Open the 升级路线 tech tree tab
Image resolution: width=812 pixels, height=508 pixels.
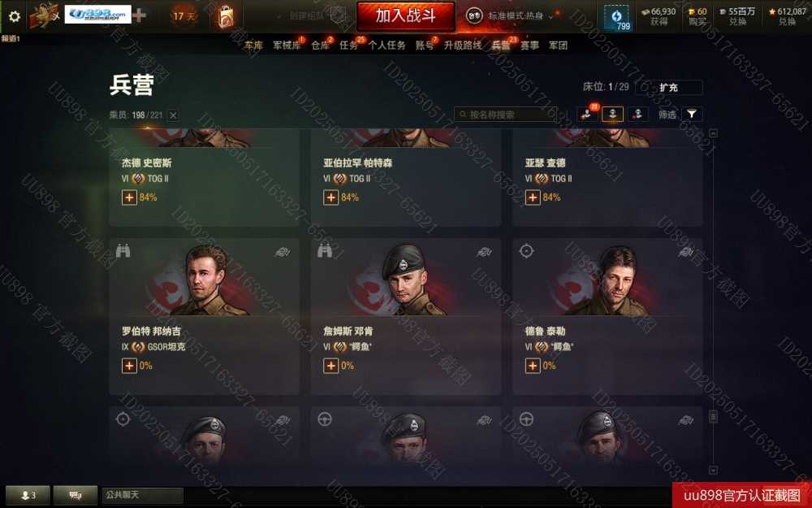463,46
